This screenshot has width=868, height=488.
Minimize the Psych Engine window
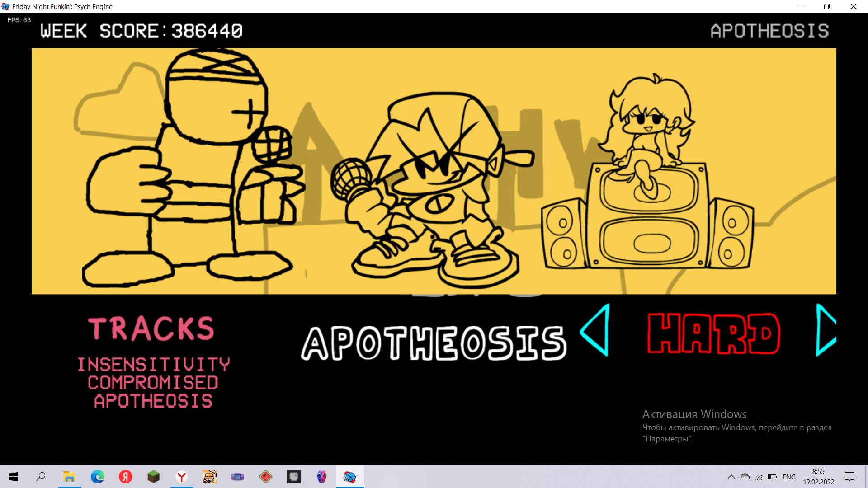click(x=801, y=6)
